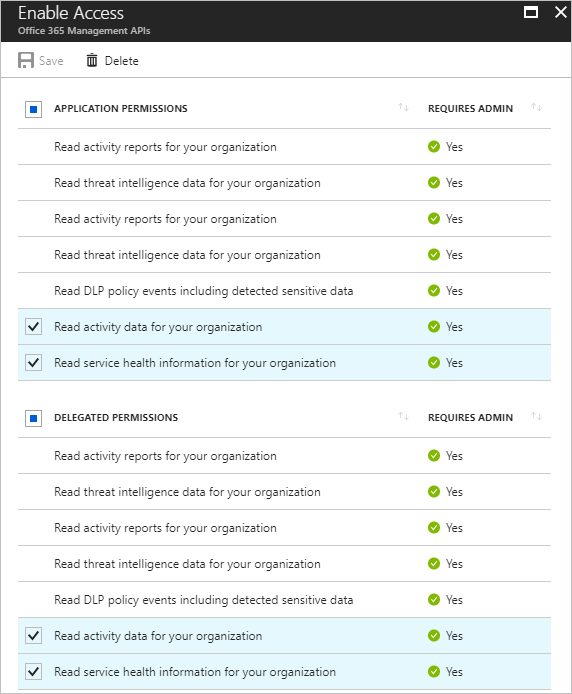The width and height of the screenshot is (572, 694).
Task: Click the APPLICATION PERMISSIONS column header
Action: point(121,108)
